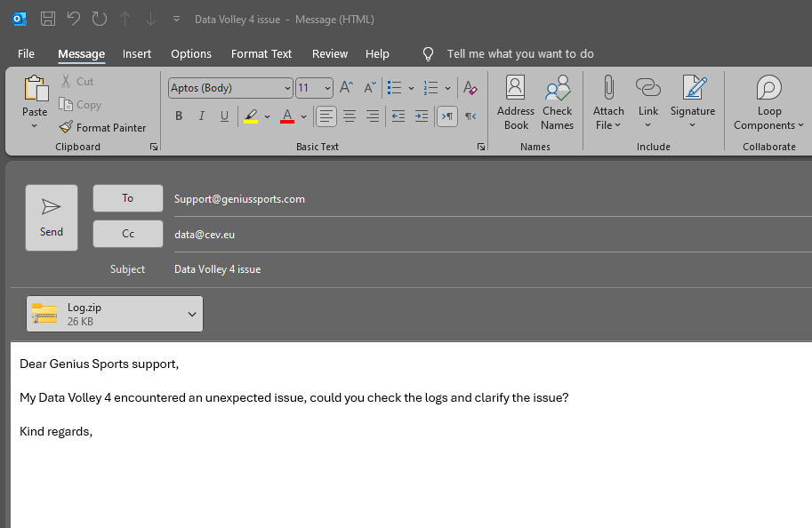Click the Tell me what you want to do box
The width and height of the screenshot is (812, 528).
520,54
